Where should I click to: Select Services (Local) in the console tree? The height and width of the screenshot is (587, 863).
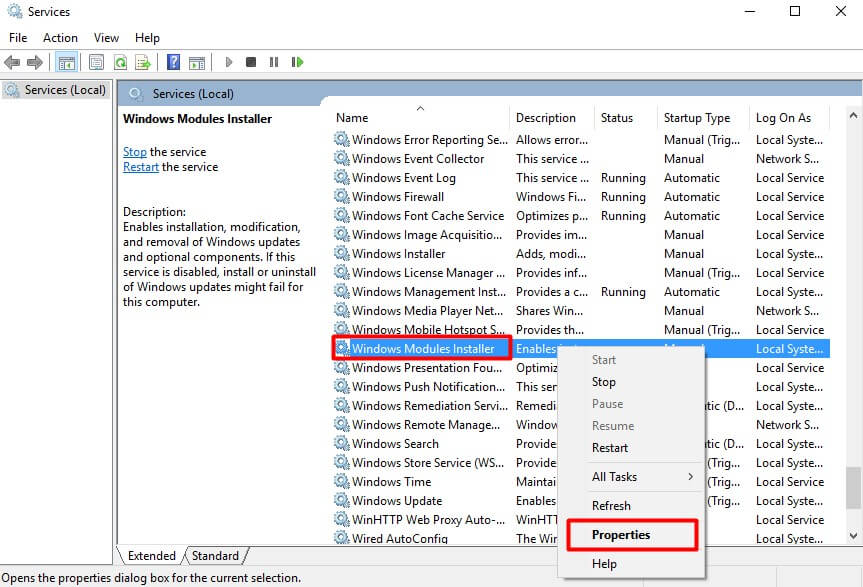point(56,90)
